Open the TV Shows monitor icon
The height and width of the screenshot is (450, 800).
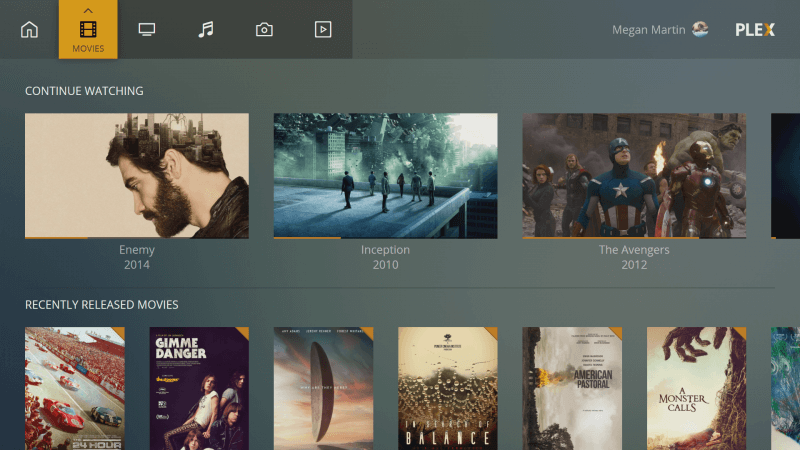(147, 30)
